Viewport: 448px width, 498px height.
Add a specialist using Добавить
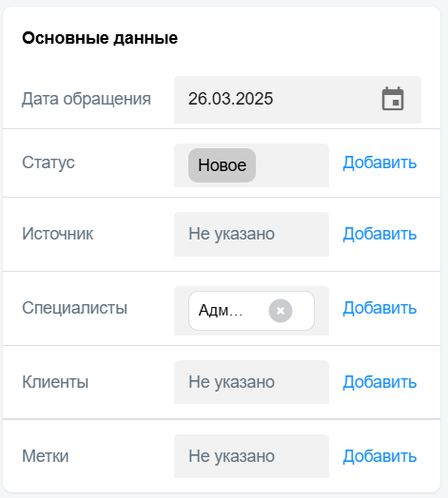[380, 308]
